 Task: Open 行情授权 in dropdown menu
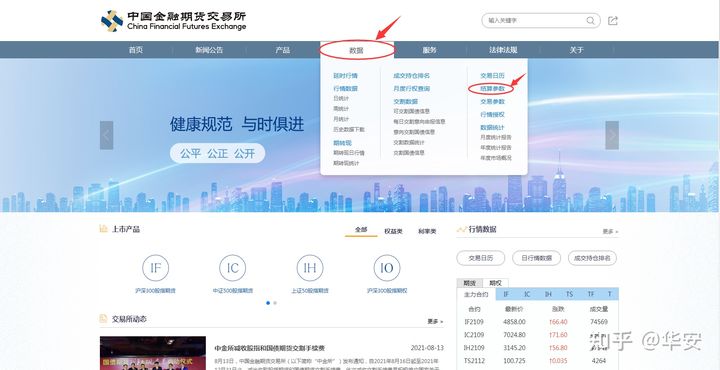click(492, 114)
